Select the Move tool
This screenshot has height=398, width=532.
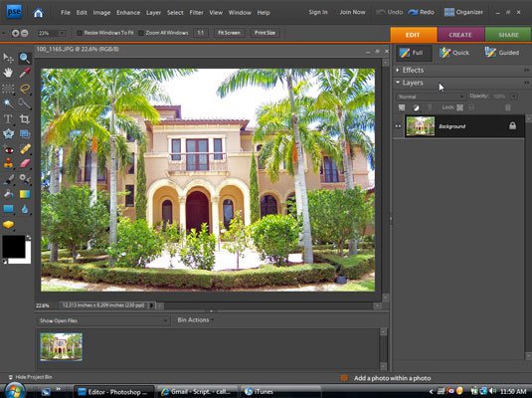[x=8, y=58]
